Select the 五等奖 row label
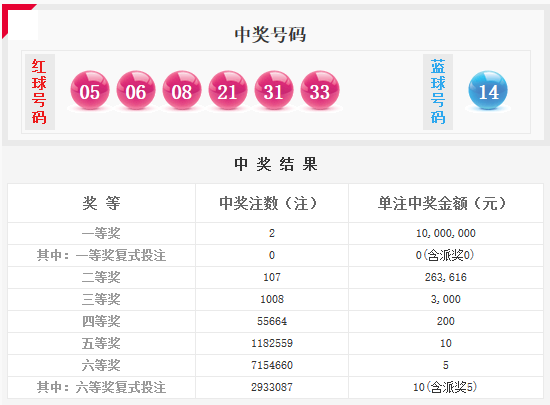Image resolution: width=550 pixels, height=405 pixels. click(101, 343)
